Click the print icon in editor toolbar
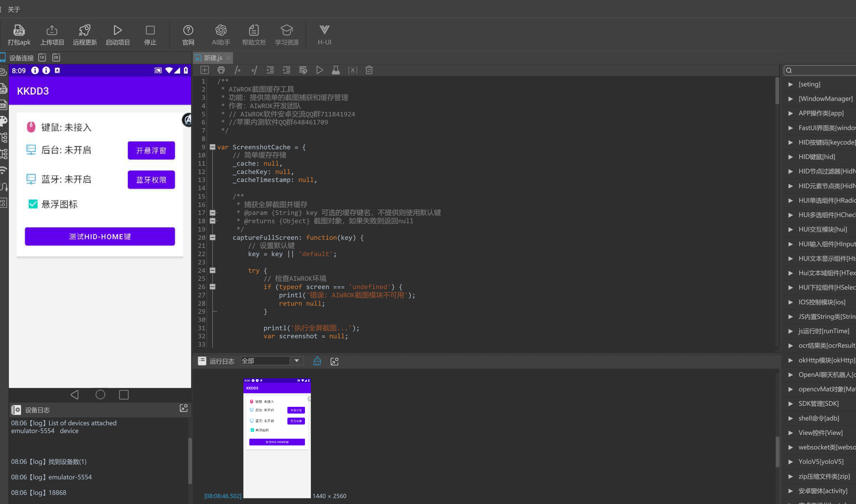The width and height of the screenshot is (856, 504). tap(221, 70)
